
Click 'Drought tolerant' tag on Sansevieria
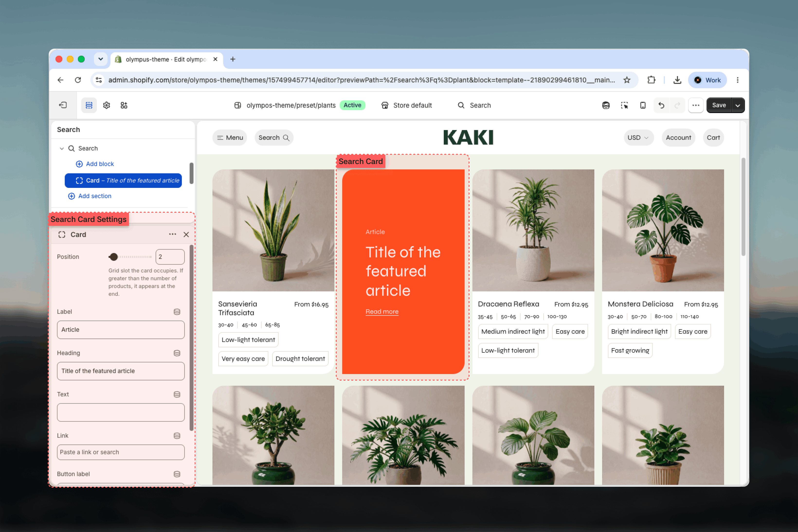click(x=300, y=359)
